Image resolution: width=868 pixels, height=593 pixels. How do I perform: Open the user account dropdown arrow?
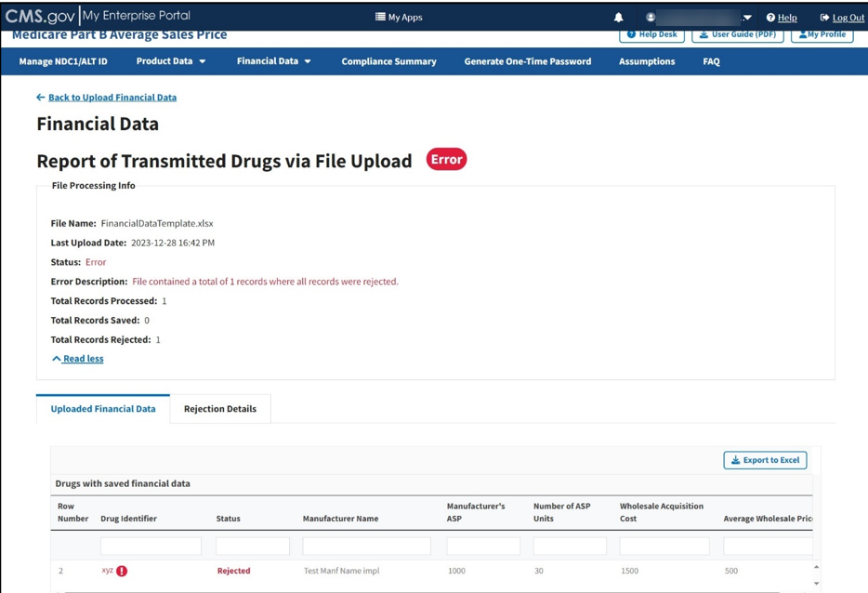tap(747, 18)
